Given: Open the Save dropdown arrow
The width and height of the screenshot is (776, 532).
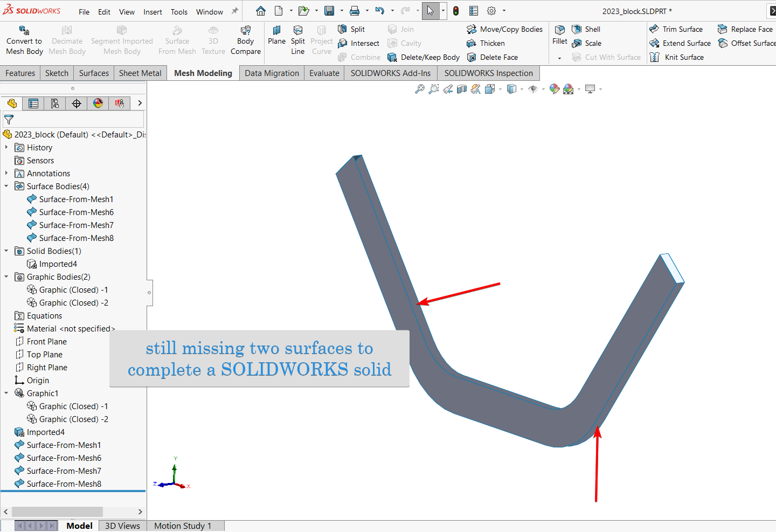Looking at the screenshot, I should (341, 11).
